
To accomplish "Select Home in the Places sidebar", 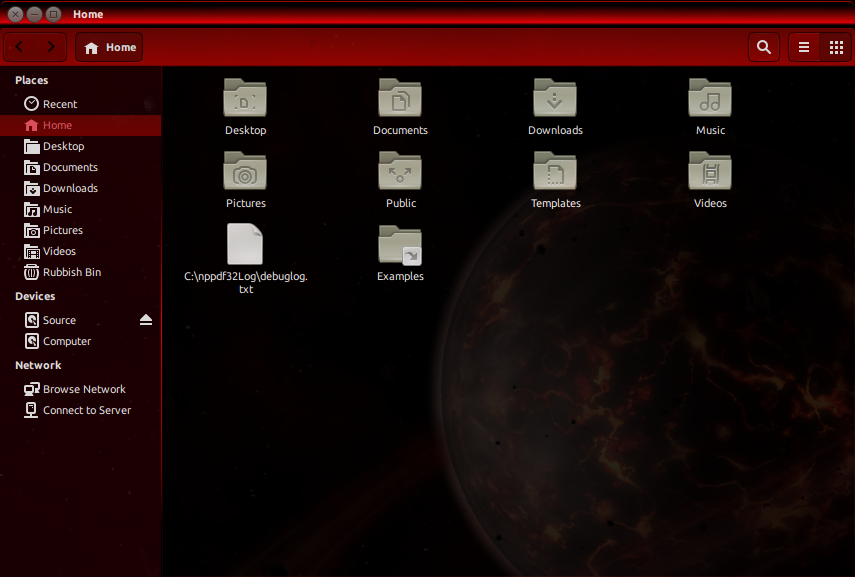I will click(80, 125).
